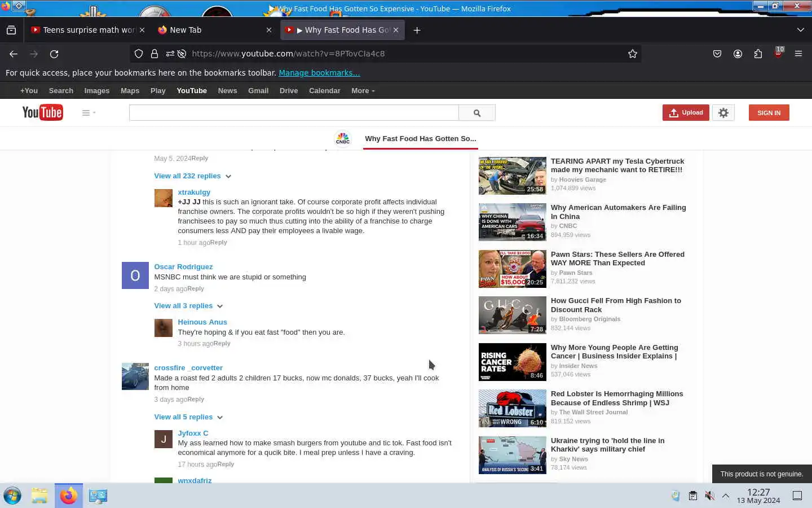Click the YouTube logo
Screen dimensions: 812x508
point(42,112)
